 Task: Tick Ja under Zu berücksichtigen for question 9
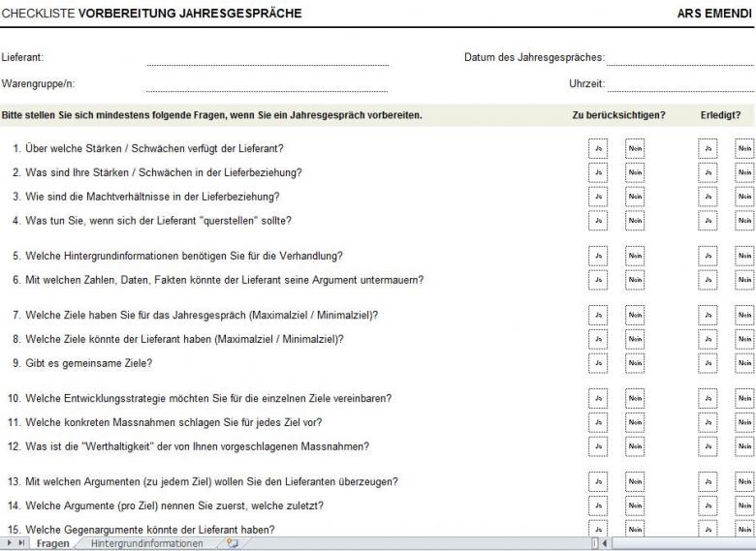[x=599, y=363]
